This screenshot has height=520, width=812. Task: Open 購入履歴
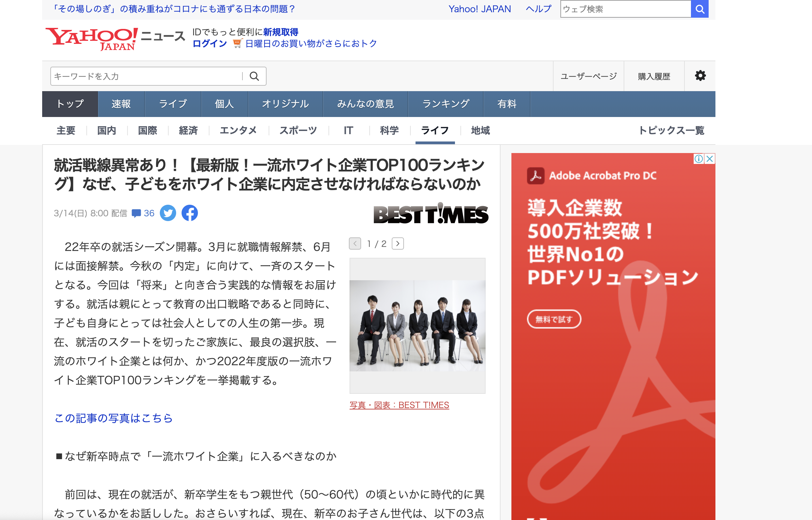point(654,76)
